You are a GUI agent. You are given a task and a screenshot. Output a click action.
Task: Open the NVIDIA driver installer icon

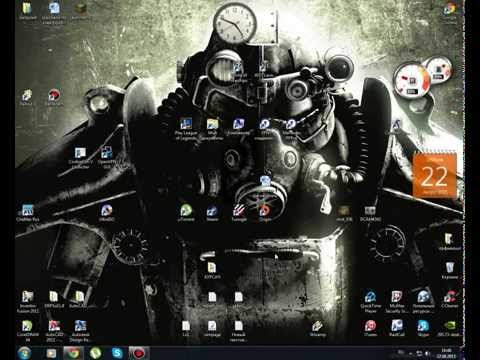pyautogui.click(x=450, y=328)
